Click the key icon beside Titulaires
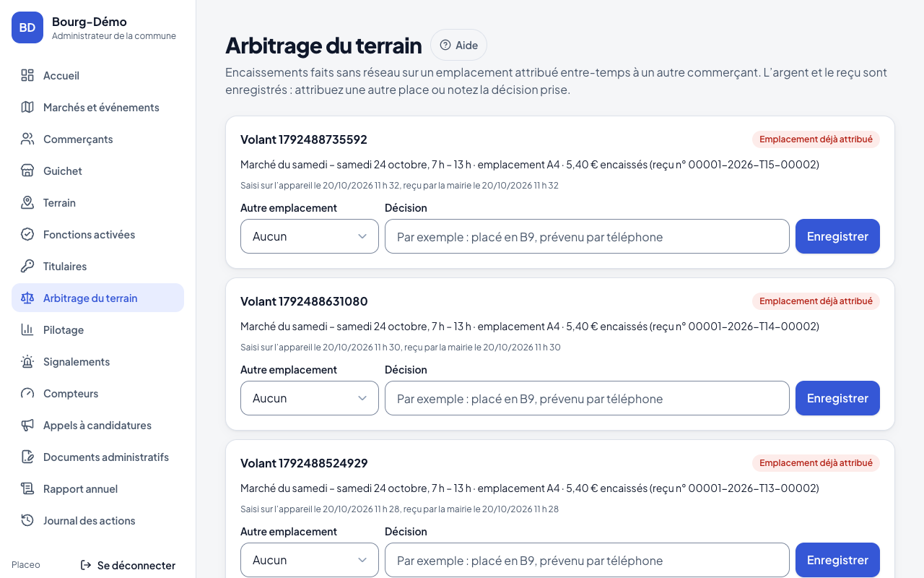The image size is (924, 578). 27,266
